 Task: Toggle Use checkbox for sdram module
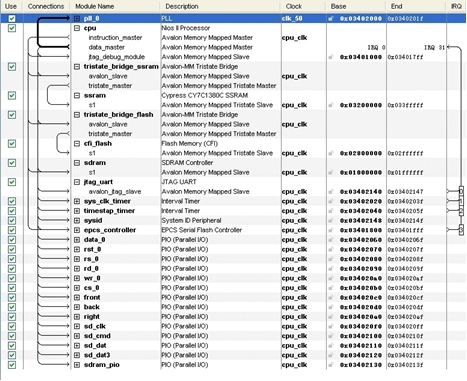tap(12, 163)
